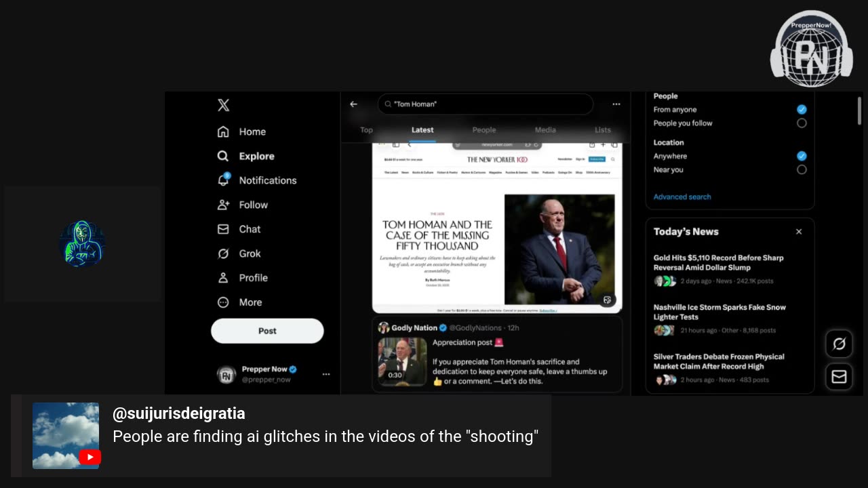
Task: Click the Grok slash-circle icon
Action: pos(223,253)
